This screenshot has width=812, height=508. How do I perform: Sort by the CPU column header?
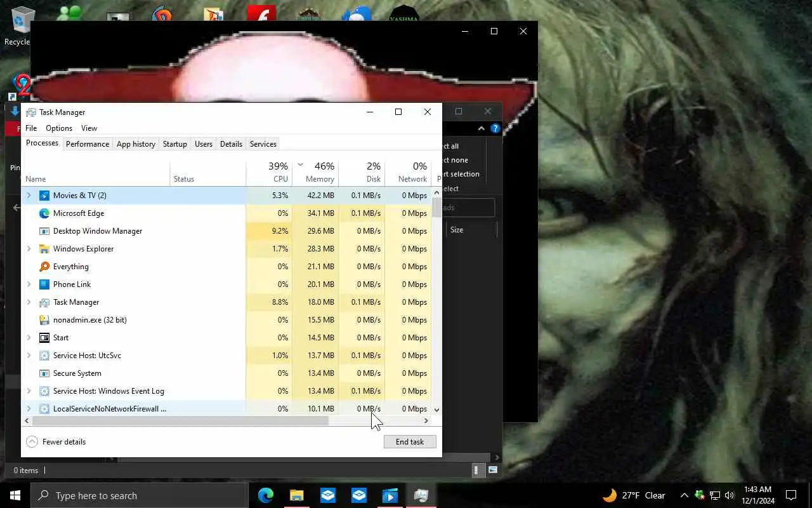(269, 173)
